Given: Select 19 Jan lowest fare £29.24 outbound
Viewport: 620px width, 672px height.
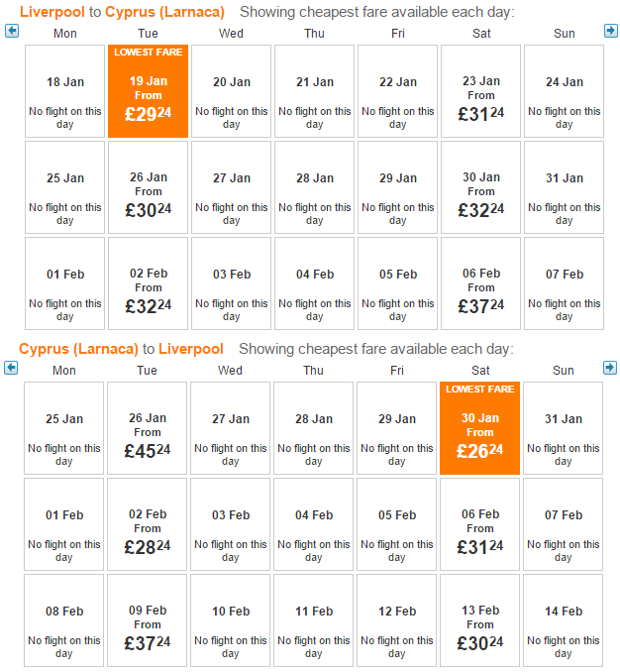Looking at the screenshot, I should pyautogui.click(x=149, y=91).
